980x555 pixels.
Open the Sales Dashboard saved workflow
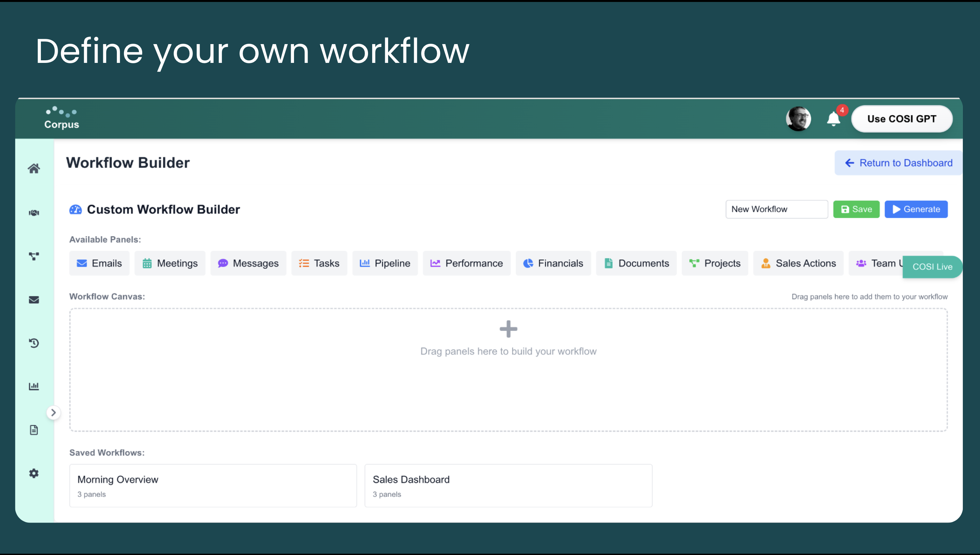[x=508, y=486]
